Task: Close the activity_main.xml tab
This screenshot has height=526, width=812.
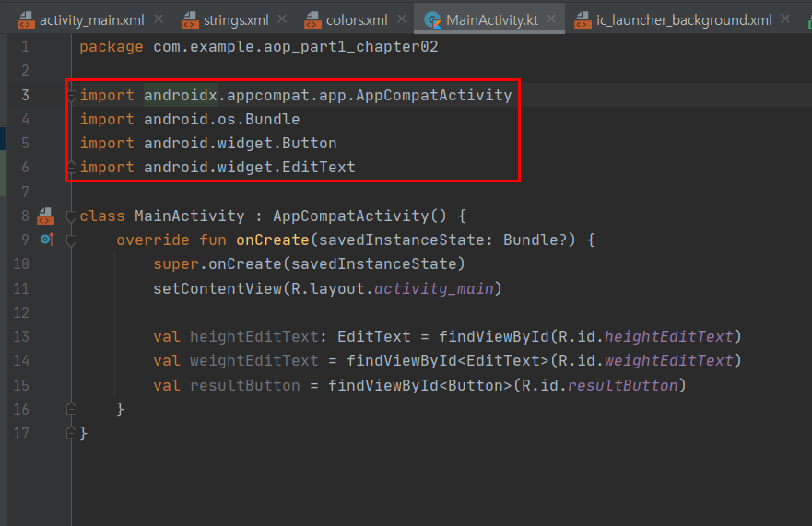Action: [159, 19]
